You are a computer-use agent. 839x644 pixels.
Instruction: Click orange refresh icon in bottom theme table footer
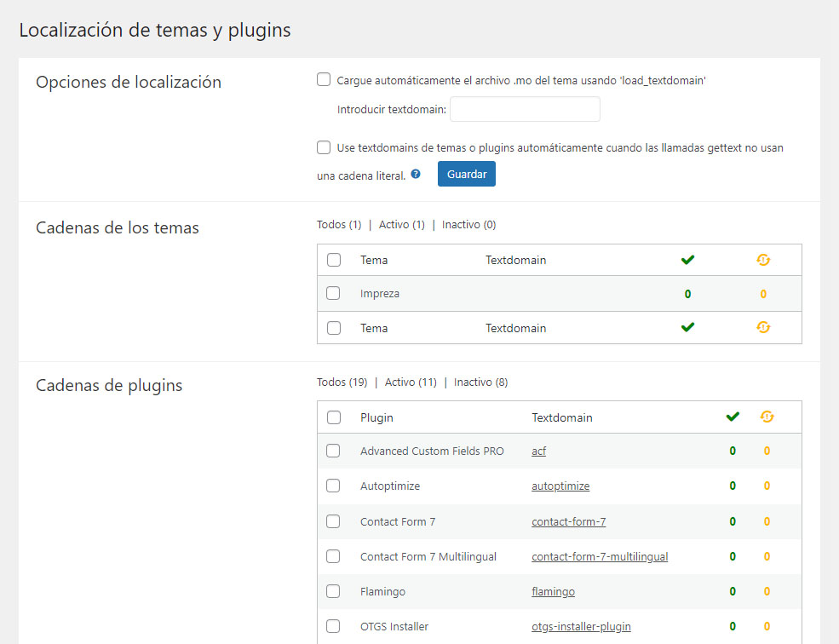[763, 327]
